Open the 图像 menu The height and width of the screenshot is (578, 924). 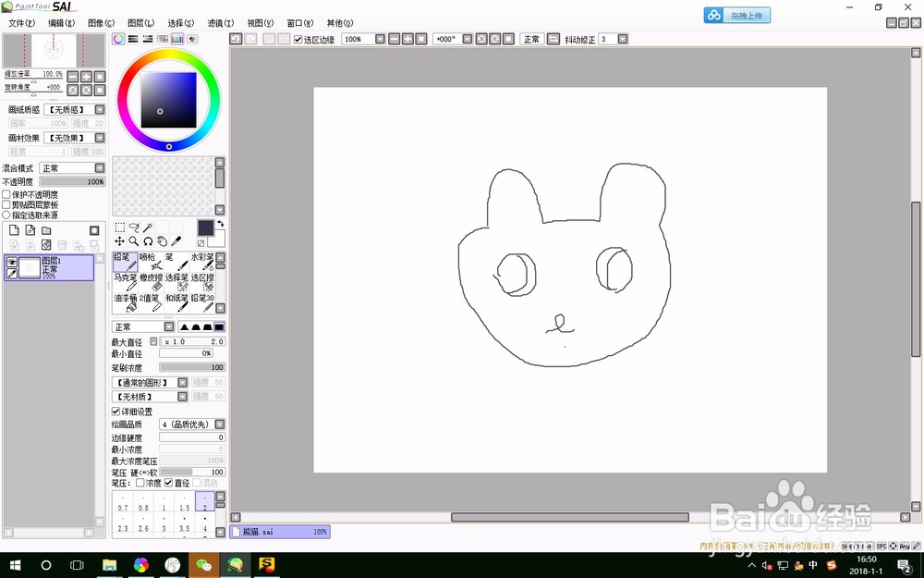click(101, 23)
